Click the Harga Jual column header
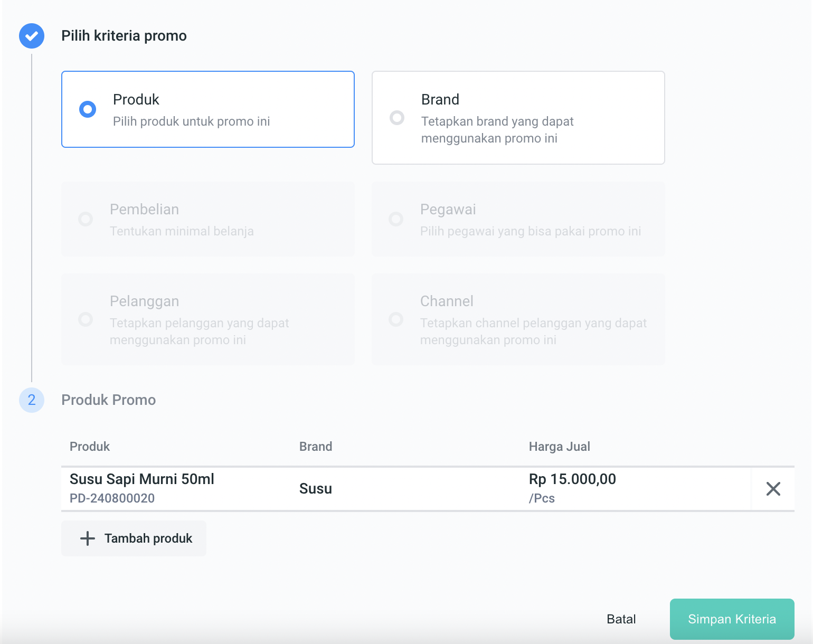 [559, 447]
